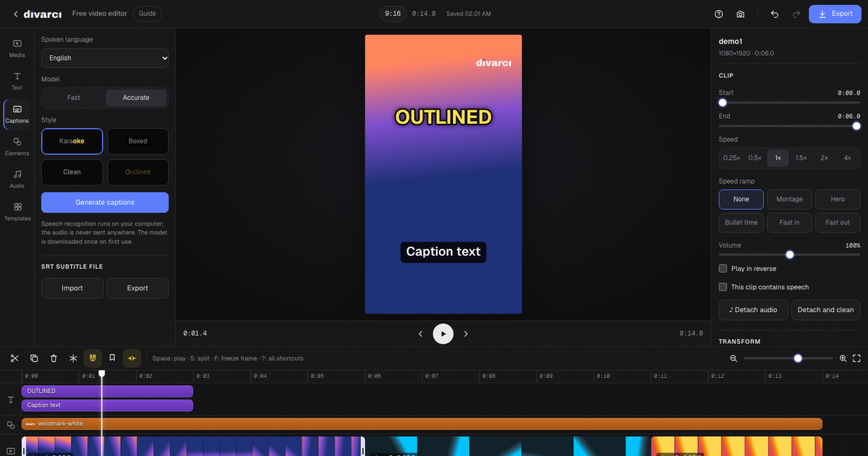Redo the last undone action
Screen dimensions: 868x456
point(796,14)
